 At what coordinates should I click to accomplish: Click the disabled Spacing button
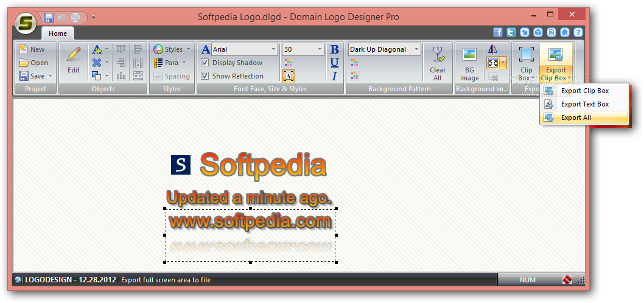pos(172,76)
